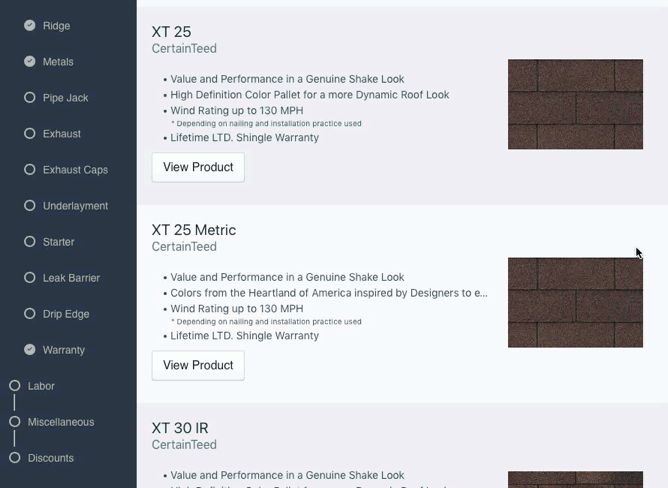668x488 pixels.
Task: Click the Ridge completed checkmark icon
Action: pyautogui.click(x=29, y=26)
